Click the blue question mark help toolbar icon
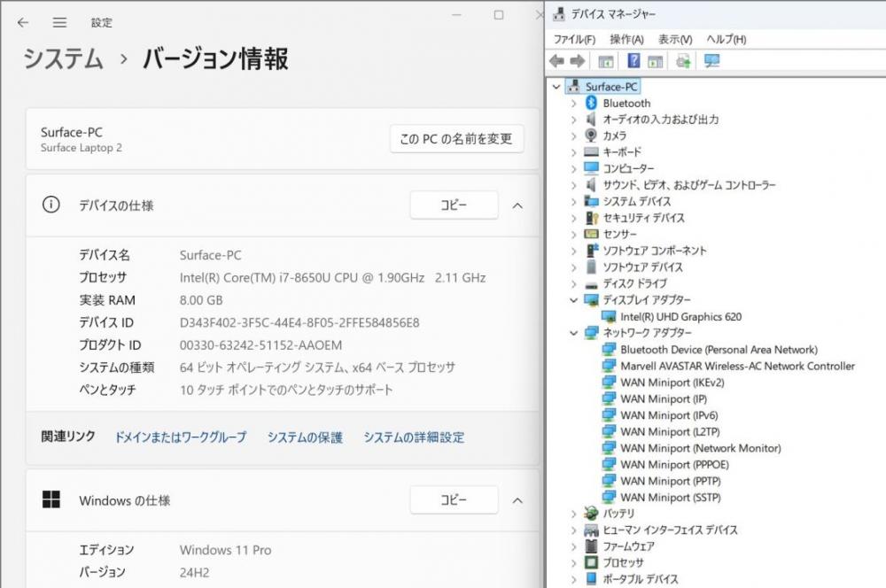 point(634,61)
